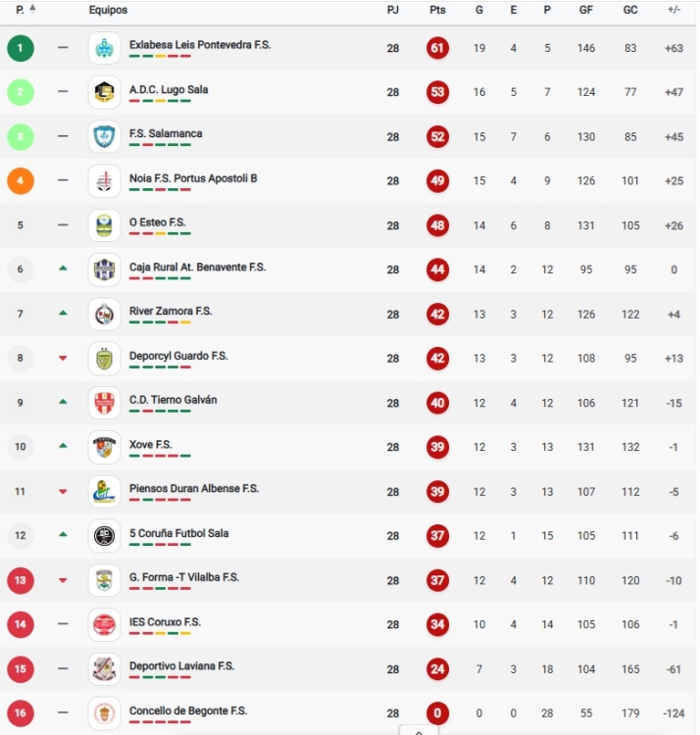Click the F.S. Salamanca shield icon
This screenshot has height=735, width=700.
[x=104, y=136]
